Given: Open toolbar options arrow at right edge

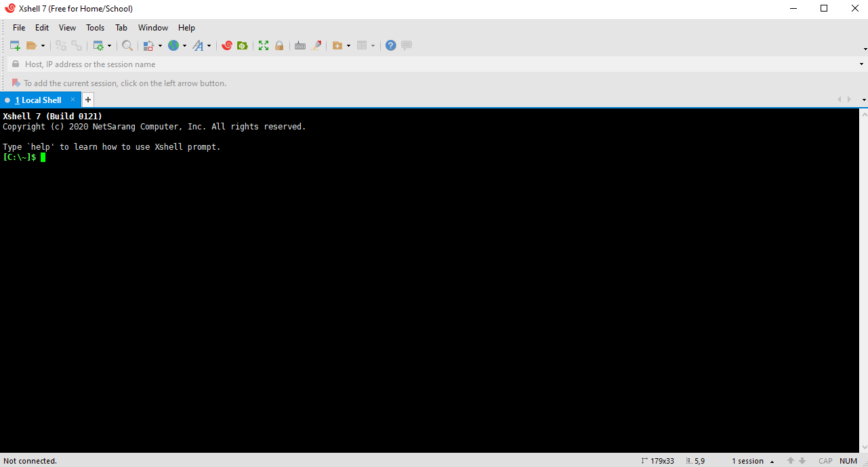Looking at the screenshot, I should [865, 49].
